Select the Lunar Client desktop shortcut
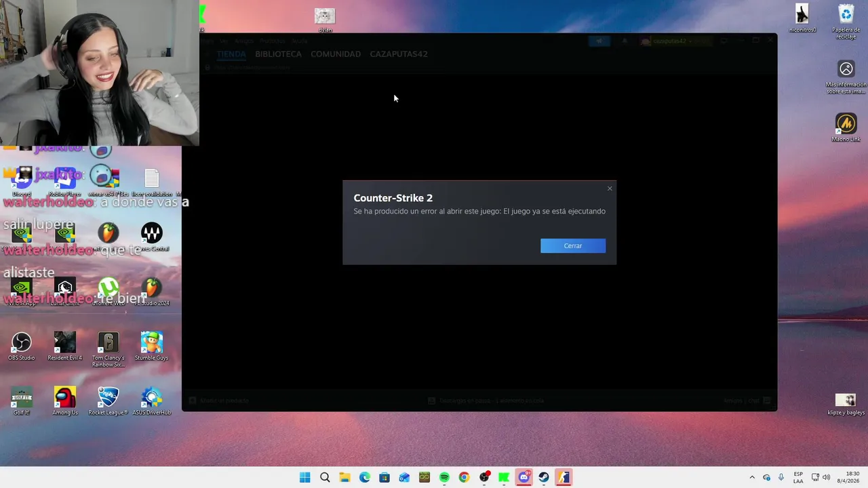Screen dimensions: 868x488 pyautogui.click(x=65, y=291)
